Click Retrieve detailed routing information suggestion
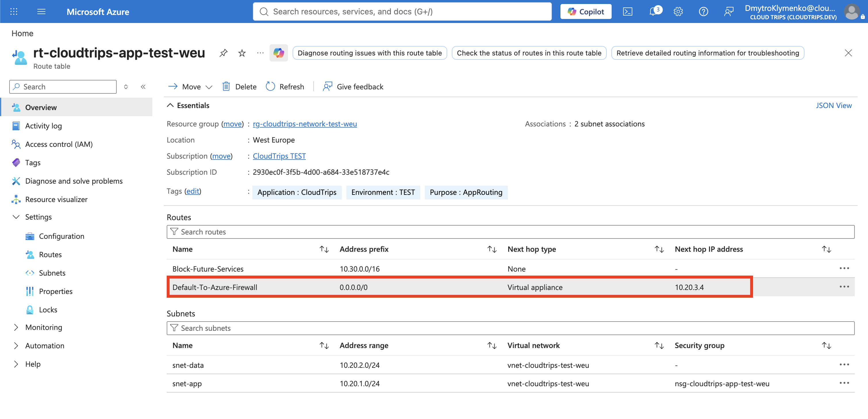The width and height of the screenshot is (868, 419). 708,53
